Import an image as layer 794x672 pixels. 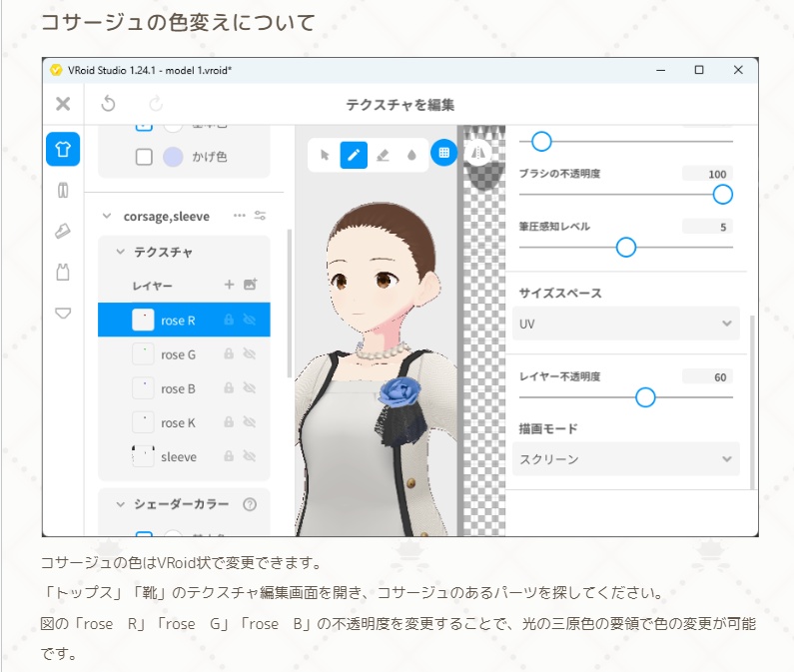pyautogui.click(x=250, y=285)
